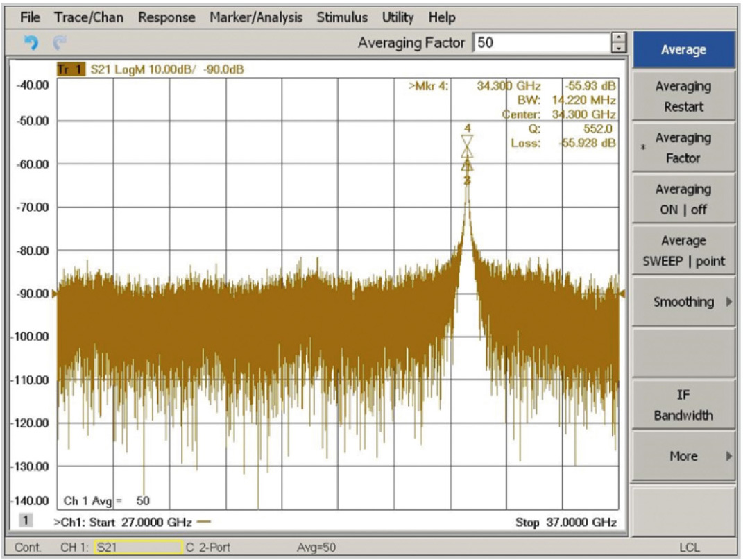Select marker 4 triangle on the trace peak
This screenshot has height=560, width=743.
[x=467, y=141]
